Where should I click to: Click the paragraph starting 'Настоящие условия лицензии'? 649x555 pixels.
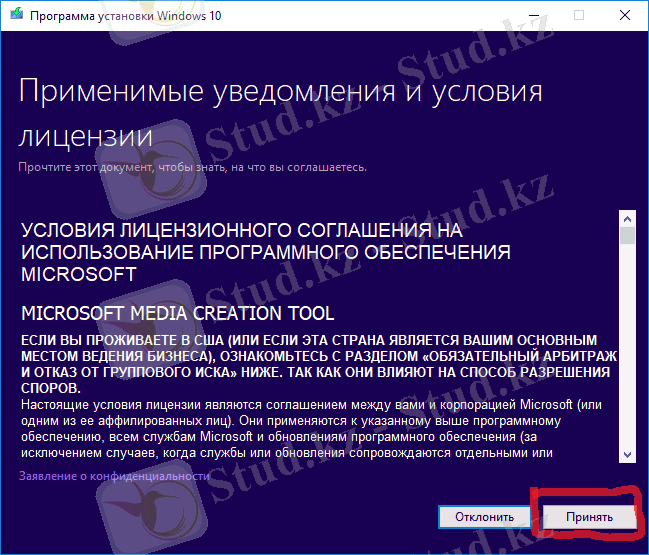point(311,429)
